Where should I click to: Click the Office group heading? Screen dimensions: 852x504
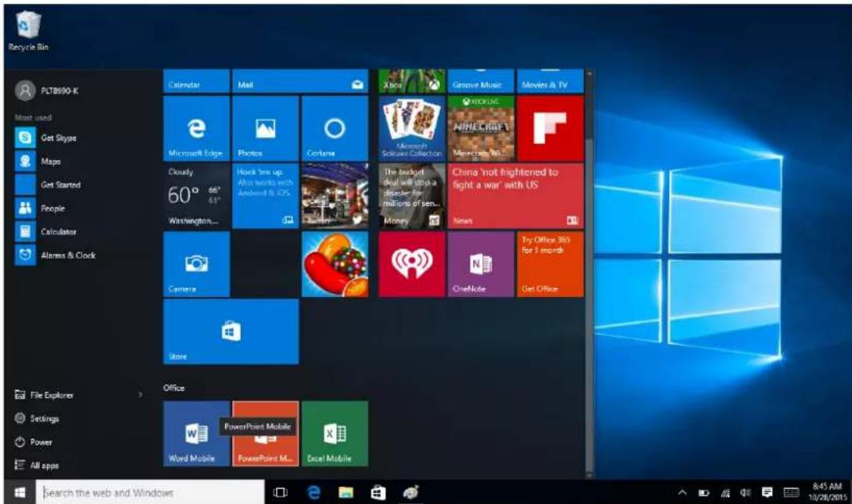pos(174,388)
